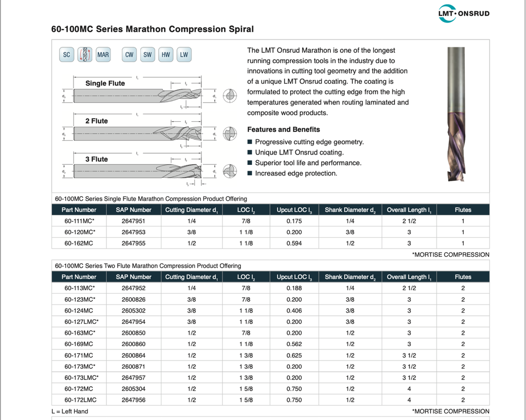
Task: Click the CW material icon
Action: click(129, 55)
